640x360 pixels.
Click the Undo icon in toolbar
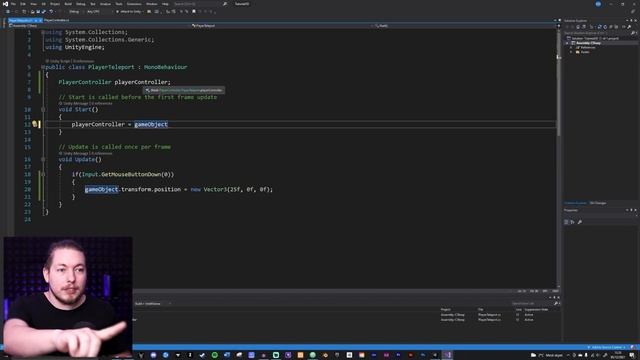click(51, 11)
